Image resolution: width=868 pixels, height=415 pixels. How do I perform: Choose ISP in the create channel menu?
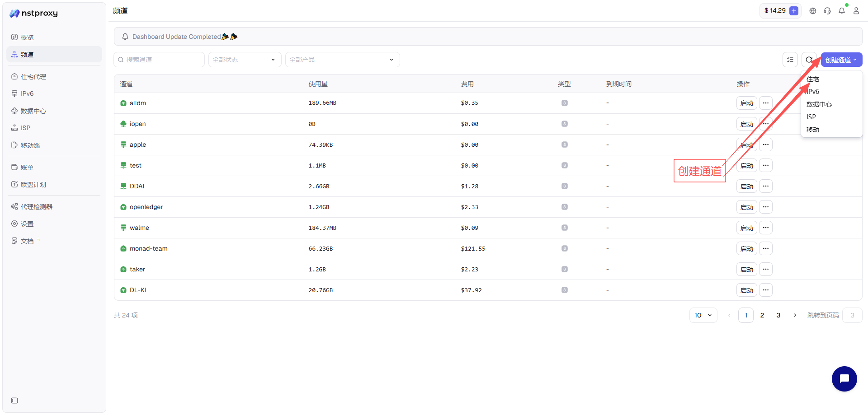click(x=811, y=117)
